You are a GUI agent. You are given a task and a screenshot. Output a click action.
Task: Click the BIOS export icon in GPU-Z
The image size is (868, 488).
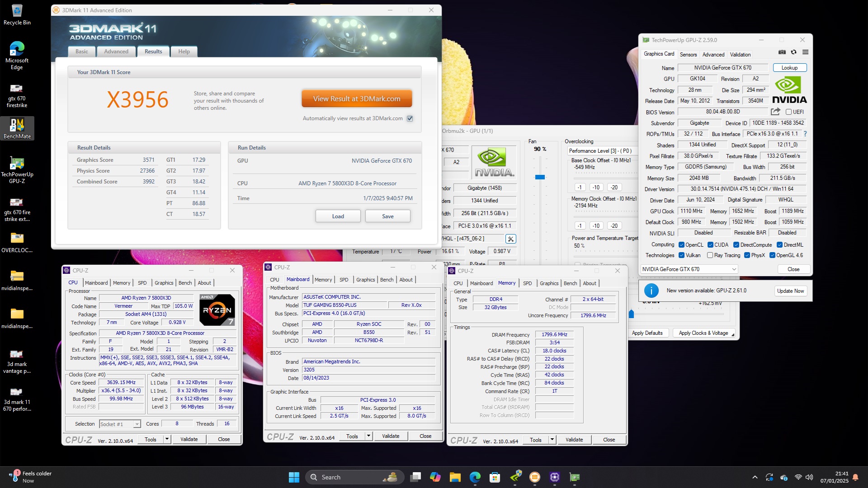pos(776,112)
